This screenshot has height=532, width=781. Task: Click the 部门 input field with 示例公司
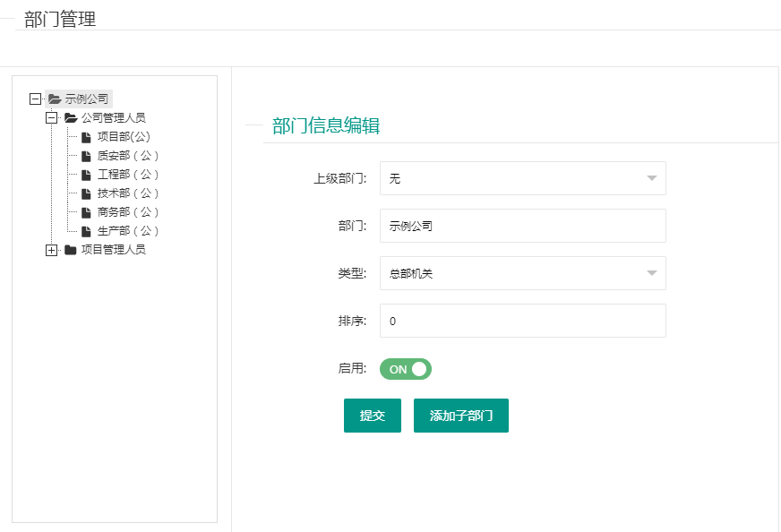tap(522, 226)
